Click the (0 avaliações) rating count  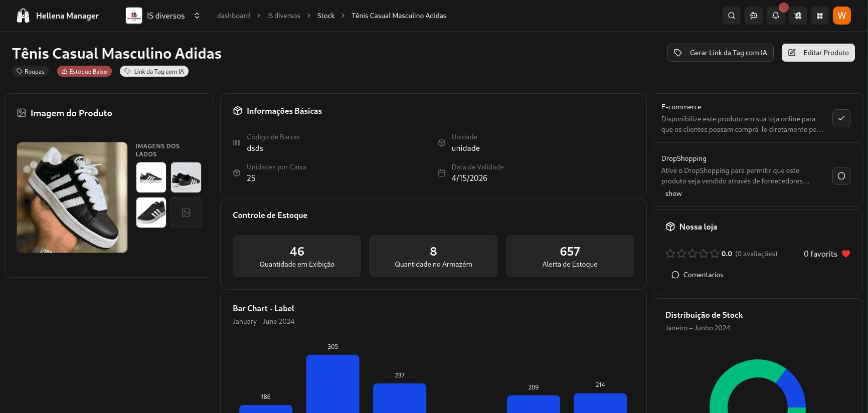coord(756,254)
